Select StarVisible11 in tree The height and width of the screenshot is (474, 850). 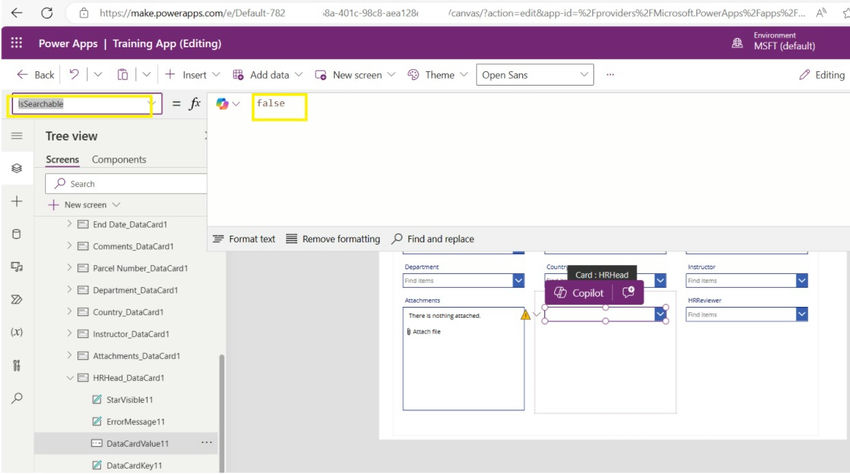(130, 400)
